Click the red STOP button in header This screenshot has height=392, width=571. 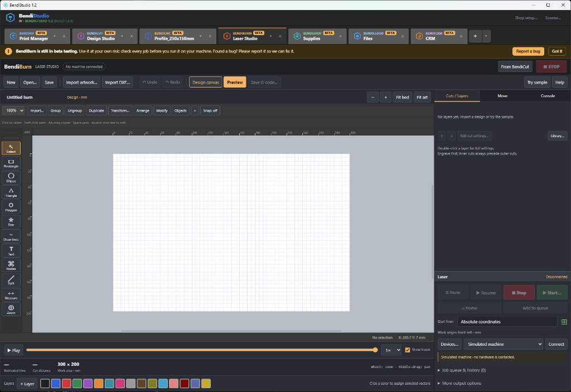551,67
